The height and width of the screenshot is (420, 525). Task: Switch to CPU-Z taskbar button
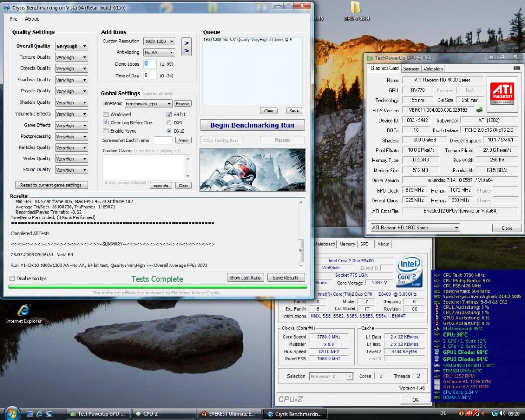click(164, 413)
